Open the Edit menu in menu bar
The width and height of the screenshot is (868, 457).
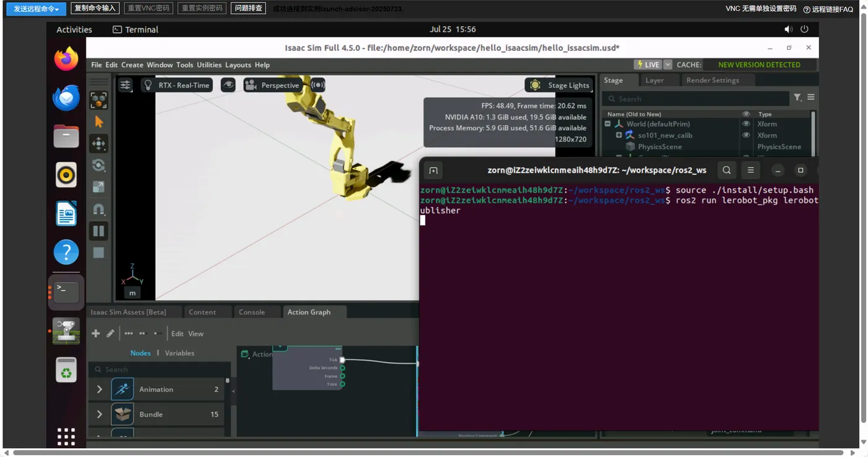tap(112, 64)
